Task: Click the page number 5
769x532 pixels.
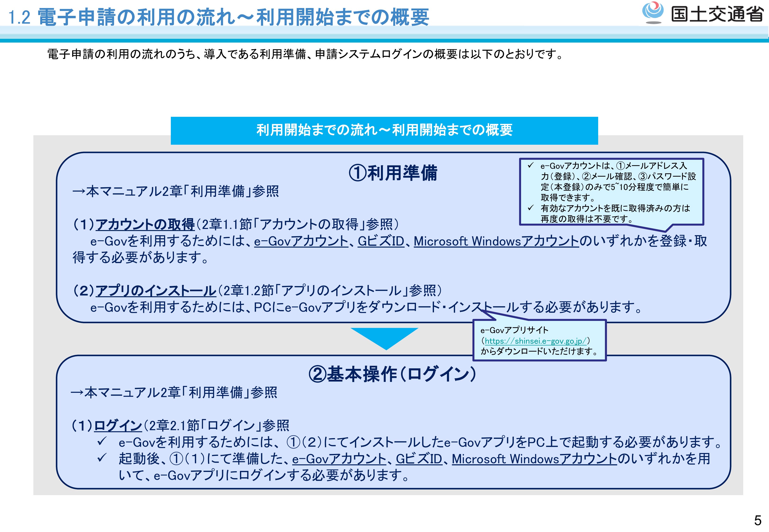Action: (758, 520)
